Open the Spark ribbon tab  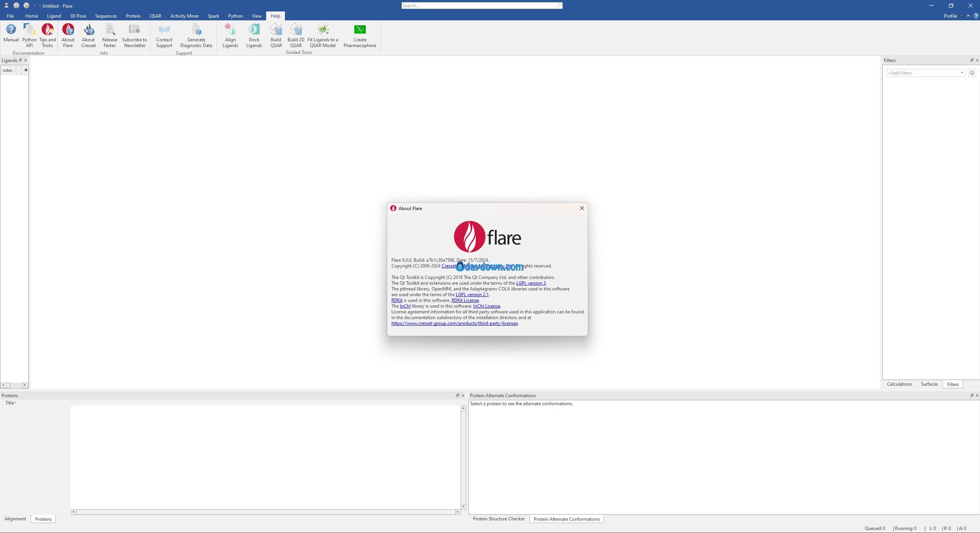tap(213, 16)
